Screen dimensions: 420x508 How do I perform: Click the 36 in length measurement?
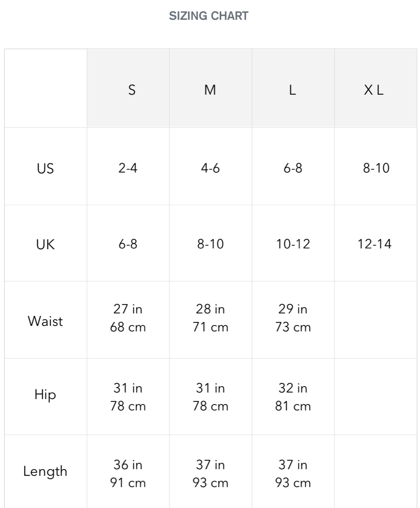128,464
